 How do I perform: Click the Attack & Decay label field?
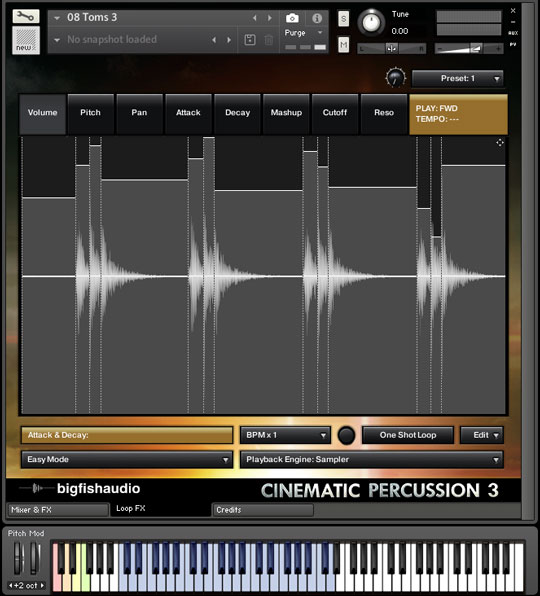(x=127, y=435)
